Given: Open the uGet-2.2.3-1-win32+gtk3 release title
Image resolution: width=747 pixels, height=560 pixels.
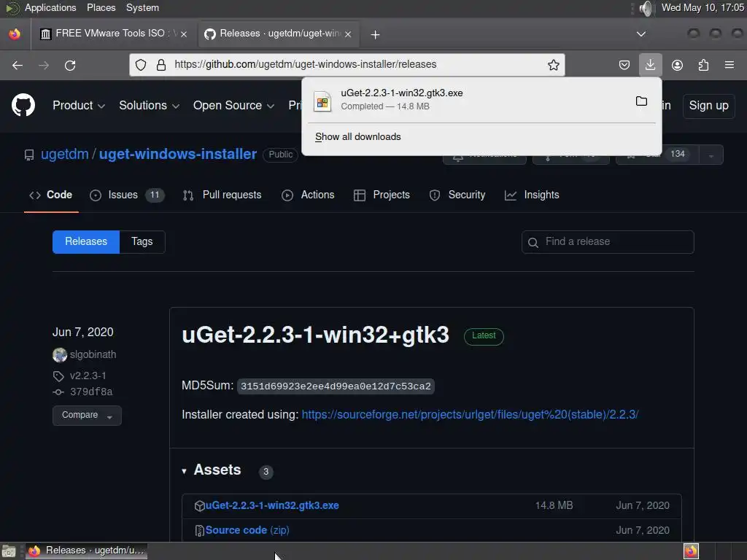Looking at the screenshot, I should pyautogui.click(x=315, y=335).
